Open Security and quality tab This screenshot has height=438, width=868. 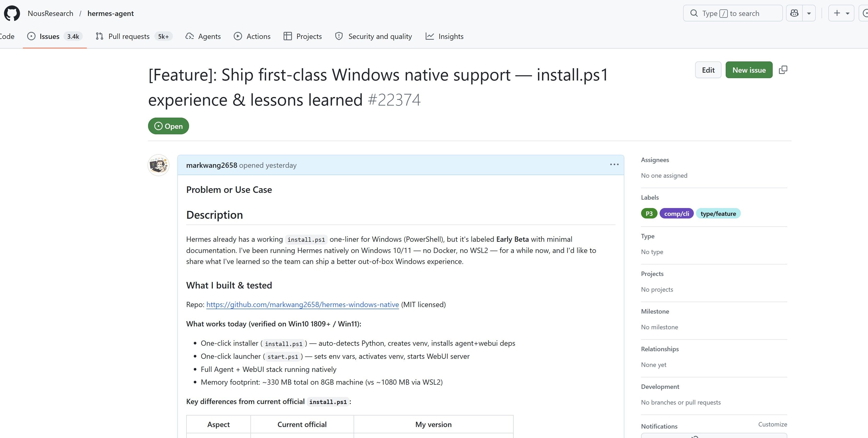pyautogui.click(x=373, y=36)
